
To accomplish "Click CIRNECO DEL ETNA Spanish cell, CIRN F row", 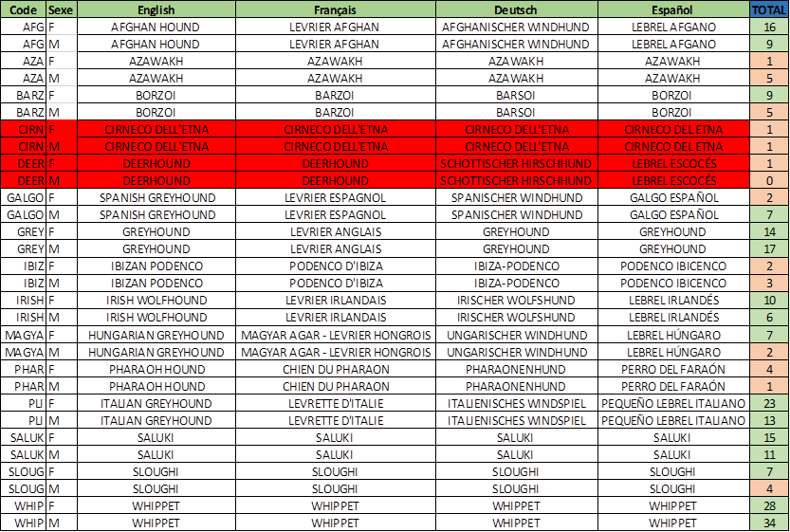I will [673, 130].
